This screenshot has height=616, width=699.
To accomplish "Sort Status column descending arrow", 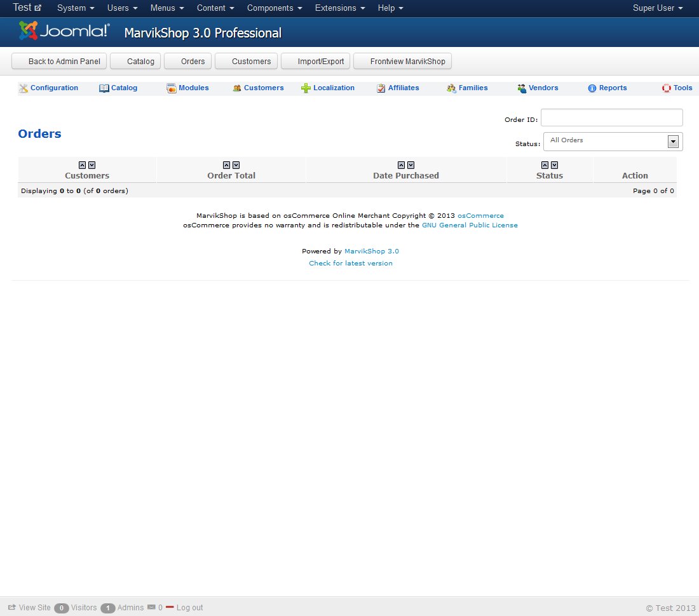I will pyautogui.click(x=555, y=165).
